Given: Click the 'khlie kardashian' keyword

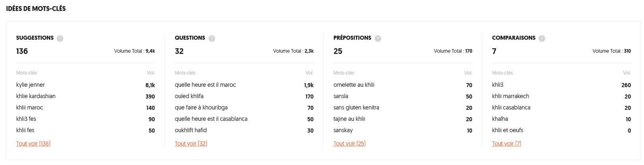Looking at the screenshot, I should pos(36,96).
